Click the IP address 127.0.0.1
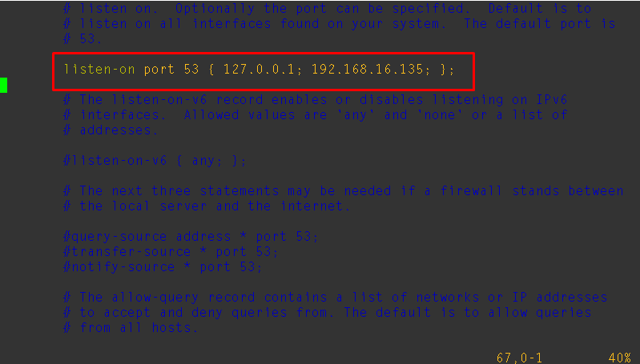The width and height of the screenshot is (640, 364). click(259, 70)
